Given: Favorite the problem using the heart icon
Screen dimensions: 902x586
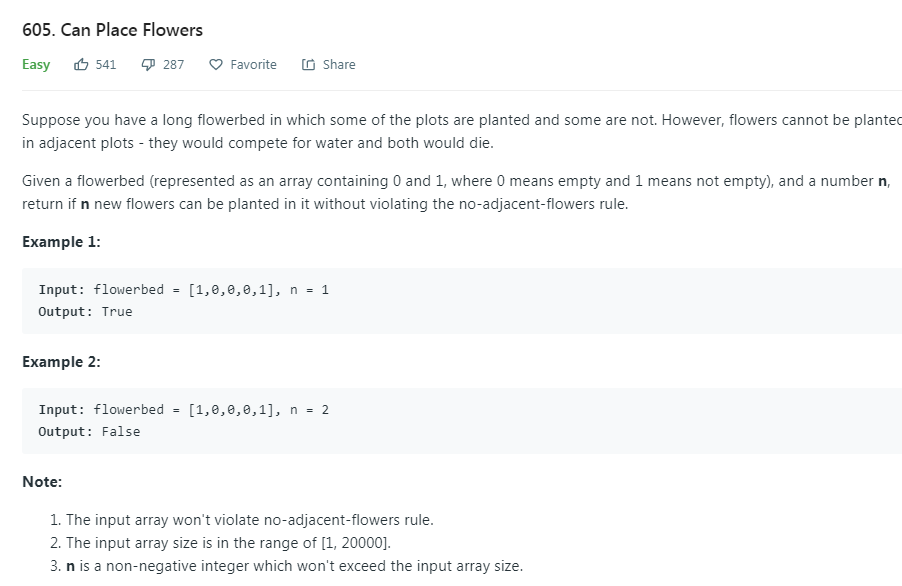Looking at the screenshot, I should [214, 64].
